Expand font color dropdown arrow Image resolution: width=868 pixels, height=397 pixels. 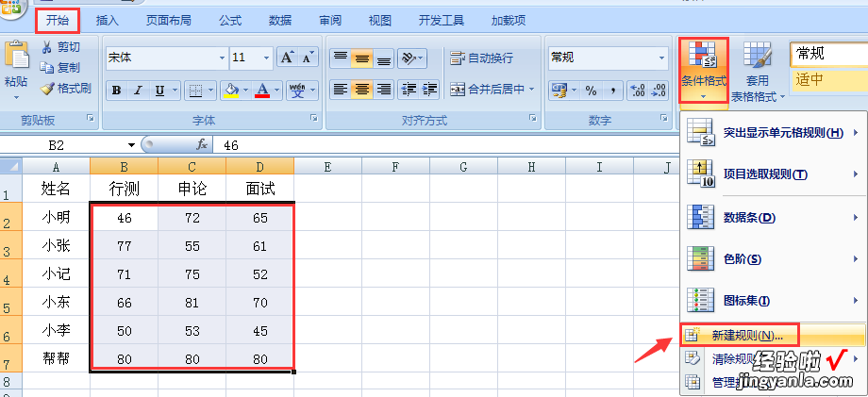[x=276, y=91]
